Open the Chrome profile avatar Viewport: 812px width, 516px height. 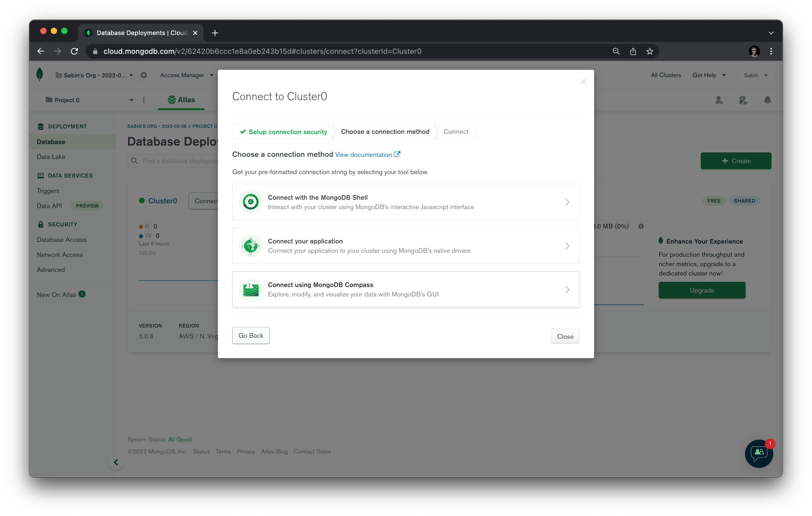point(754,51)
